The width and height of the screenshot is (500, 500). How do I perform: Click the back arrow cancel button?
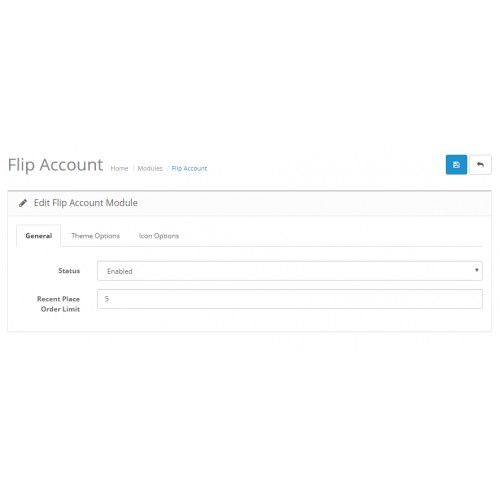(x=480, y=165)
